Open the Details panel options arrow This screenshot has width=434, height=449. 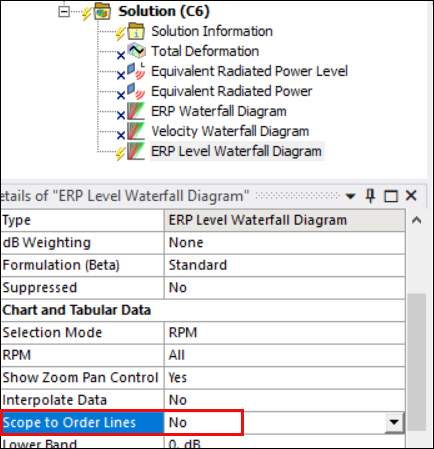point(350,196)
